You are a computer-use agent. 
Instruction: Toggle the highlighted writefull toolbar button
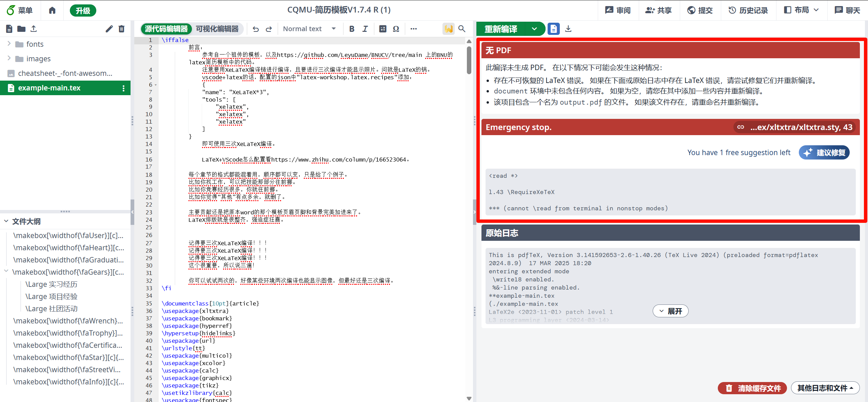pyautogui.click(x=448, y=29)
